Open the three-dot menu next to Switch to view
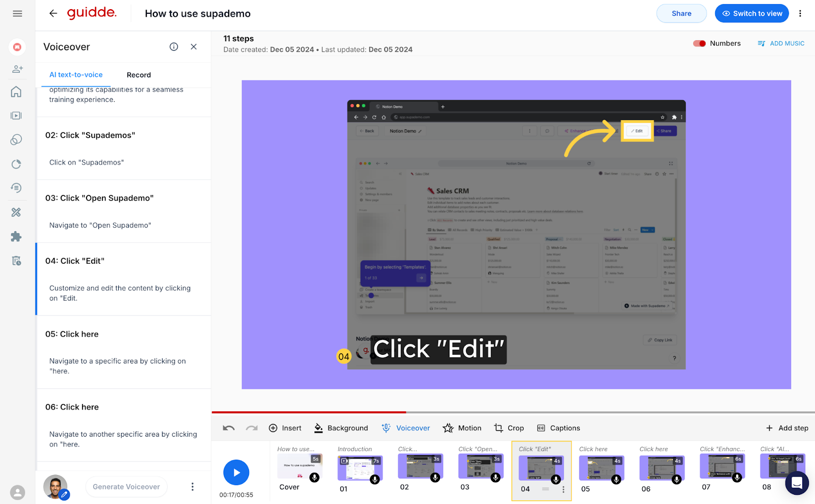Image resolution: width=815 pixels, height=504 pixels. click(x=800, y=14)
